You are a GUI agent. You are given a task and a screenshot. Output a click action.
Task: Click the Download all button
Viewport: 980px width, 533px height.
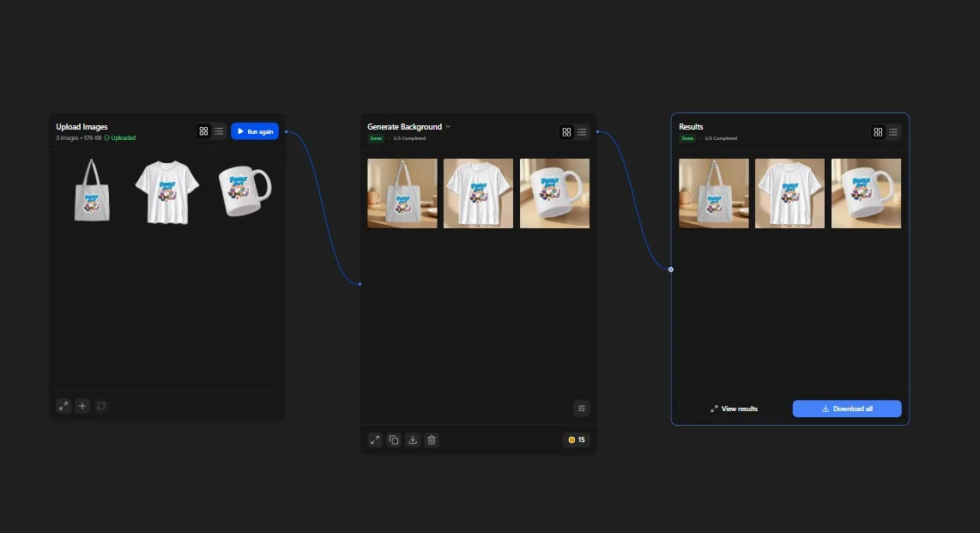[847, 409]
